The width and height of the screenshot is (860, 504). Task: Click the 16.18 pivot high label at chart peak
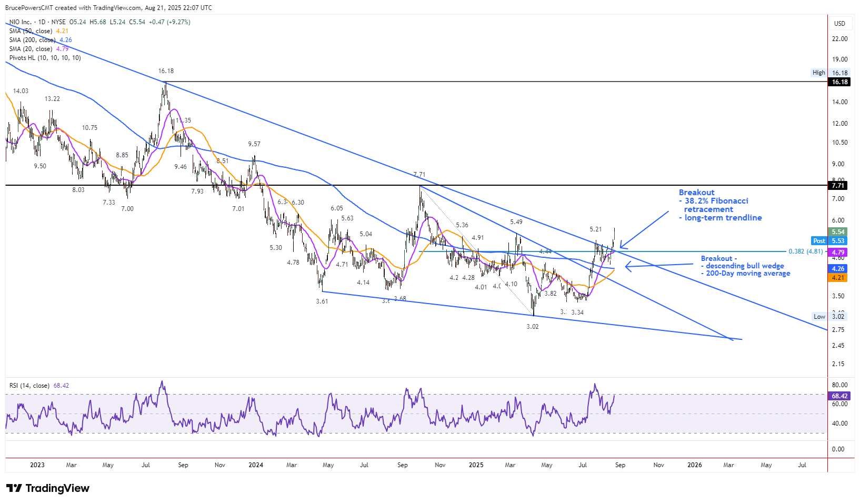pos(166,71)
